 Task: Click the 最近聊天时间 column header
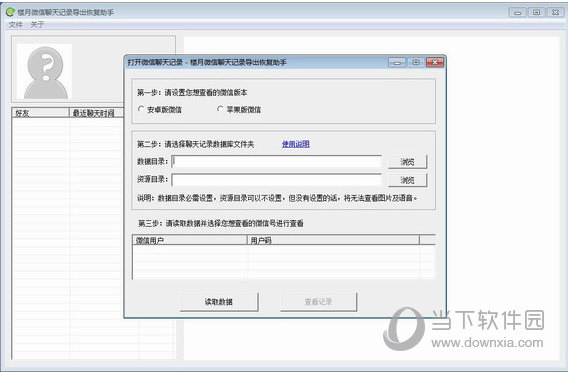(96, 113)
